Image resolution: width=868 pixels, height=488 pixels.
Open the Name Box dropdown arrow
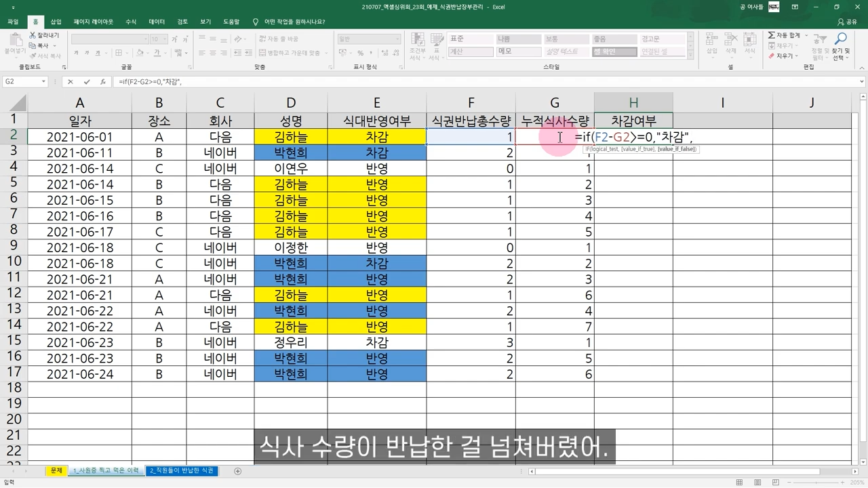click(x=43, y=81)
